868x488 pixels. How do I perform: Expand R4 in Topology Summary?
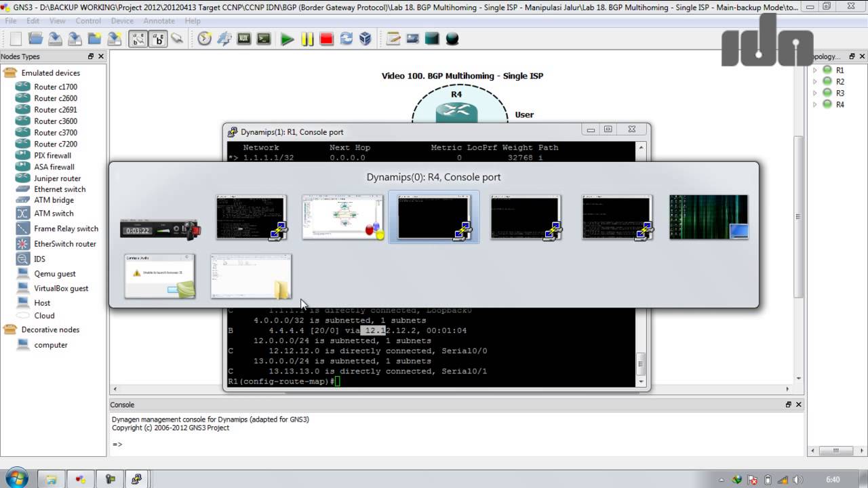point(815,104)
